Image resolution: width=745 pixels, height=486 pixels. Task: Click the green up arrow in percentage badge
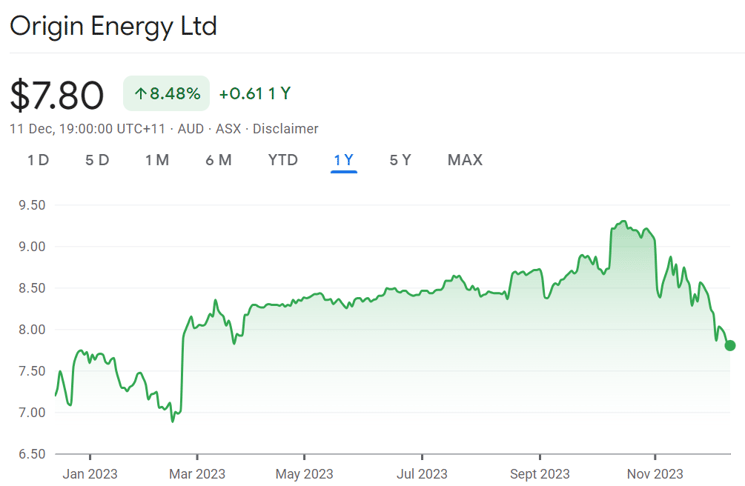(x=140, y=94)
